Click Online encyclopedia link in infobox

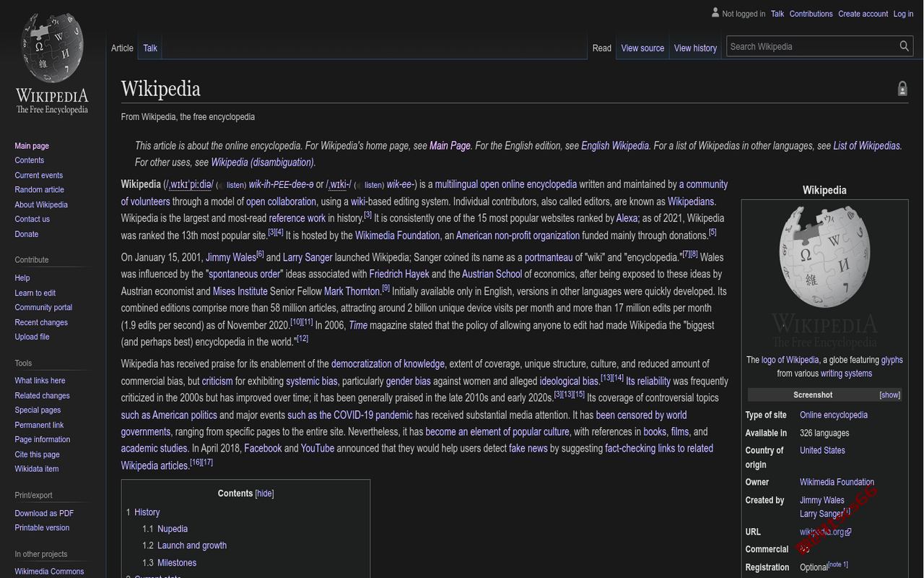[834, 415]
